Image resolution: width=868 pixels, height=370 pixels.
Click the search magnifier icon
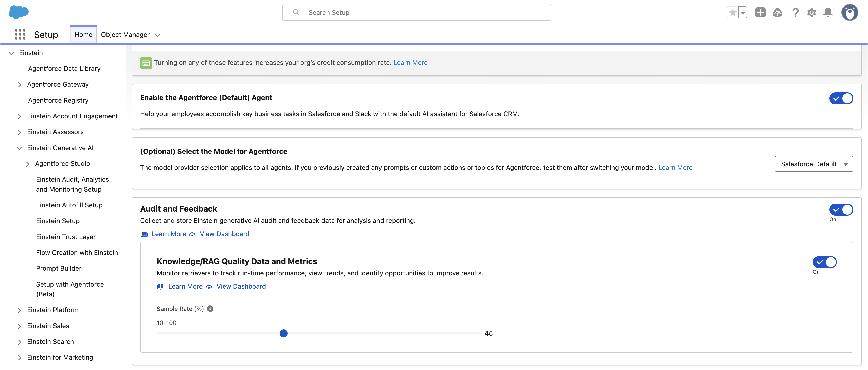[296, 13]
